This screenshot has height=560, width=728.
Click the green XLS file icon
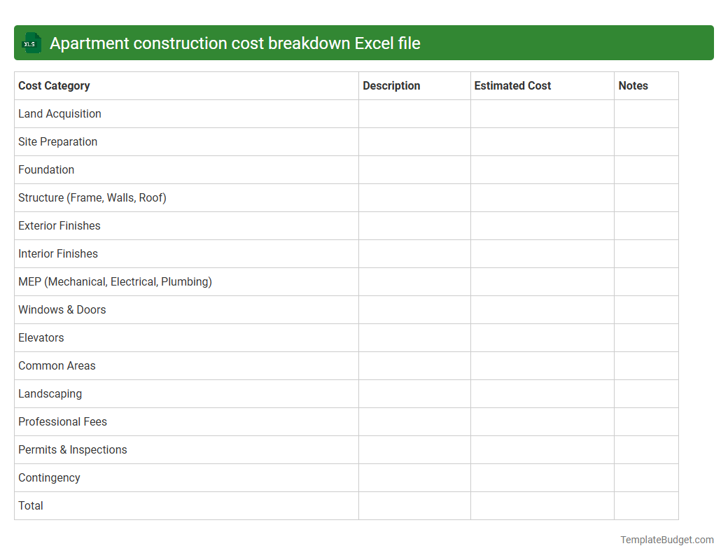point(31,43)
